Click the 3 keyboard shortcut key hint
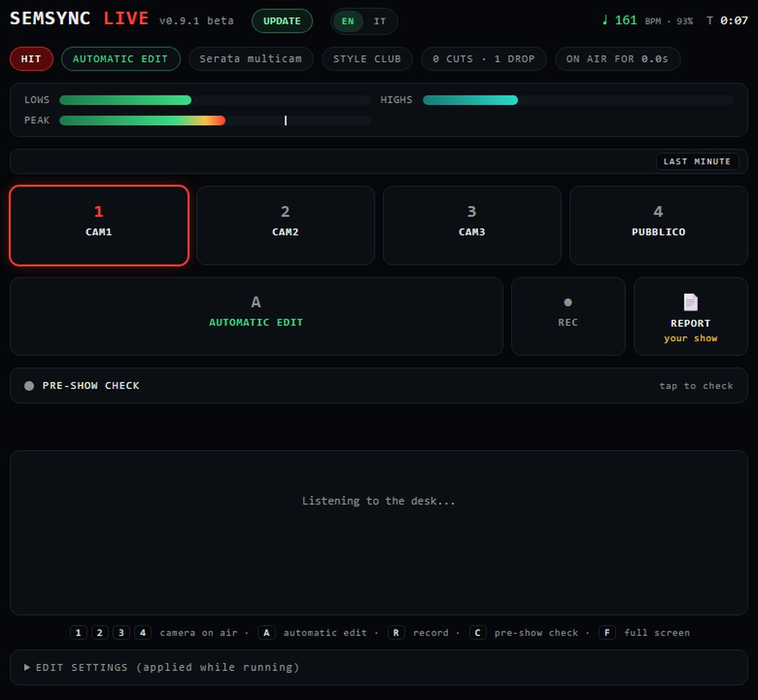The height and width of the screenshot is (700, 758). coord(121,633)
